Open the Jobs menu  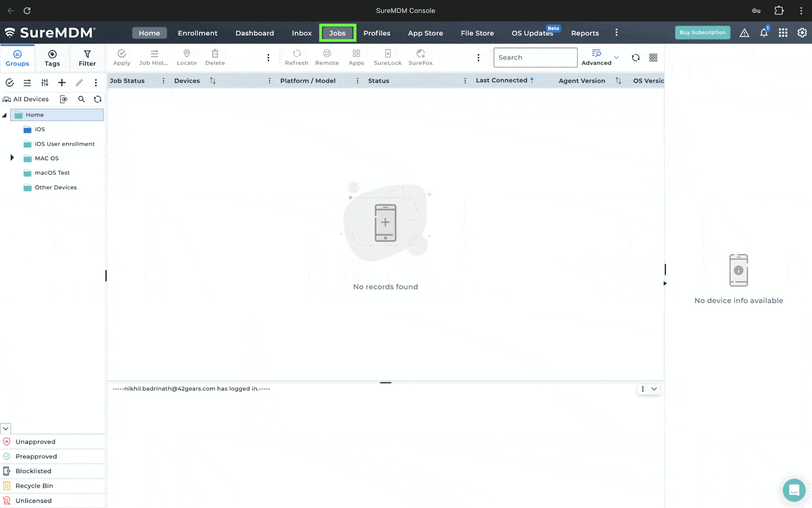pyautogui.click(x=337, y=33)
